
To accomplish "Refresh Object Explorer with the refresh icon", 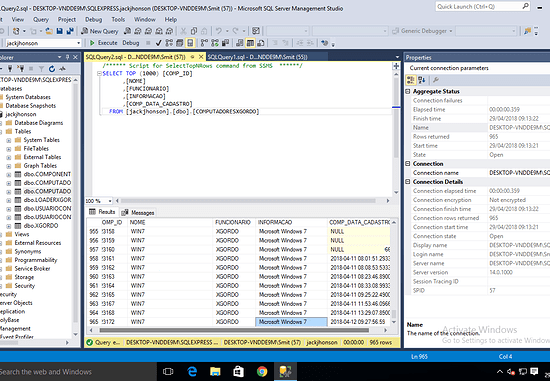I will point(52,69).
